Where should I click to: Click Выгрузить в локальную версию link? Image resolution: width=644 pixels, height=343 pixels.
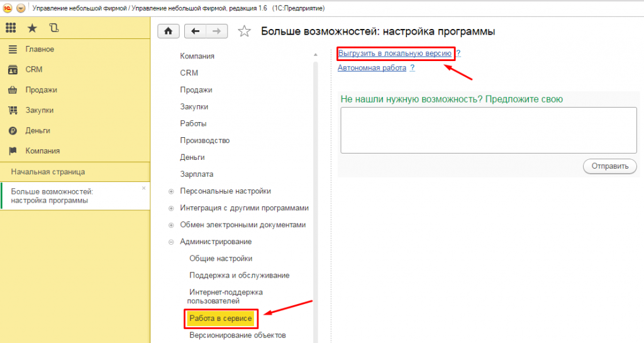click(395, 53)
